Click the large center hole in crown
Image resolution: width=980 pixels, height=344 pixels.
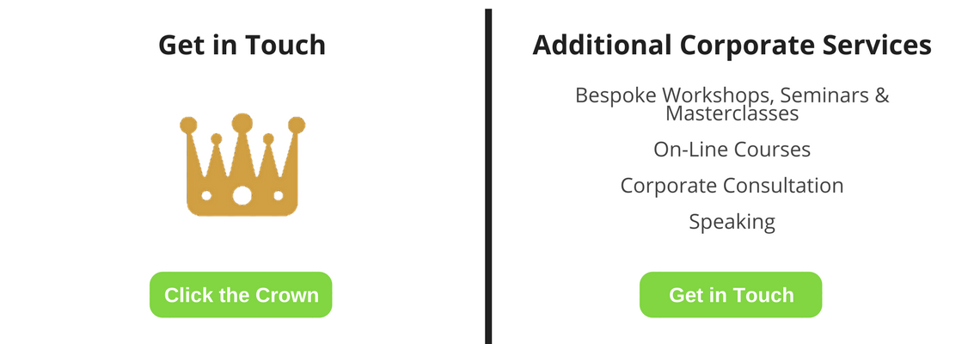coord(242,196)
